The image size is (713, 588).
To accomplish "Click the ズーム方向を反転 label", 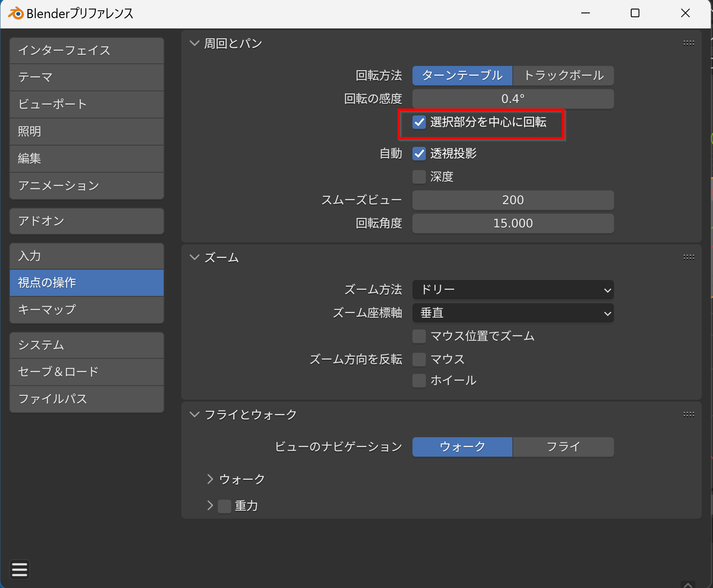I will (356, 360).
